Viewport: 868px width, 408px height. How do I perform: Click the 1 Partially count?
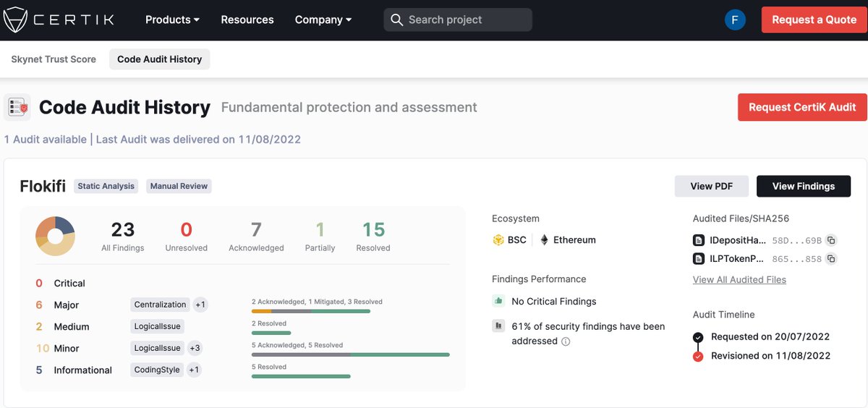pos(320,236)
